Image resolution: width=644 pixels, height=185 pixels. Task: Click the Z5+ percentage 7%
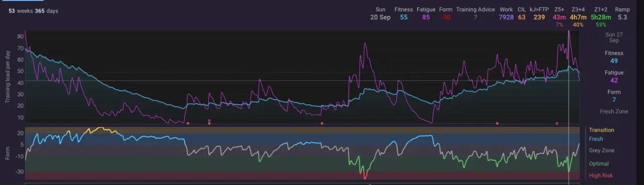559,25
